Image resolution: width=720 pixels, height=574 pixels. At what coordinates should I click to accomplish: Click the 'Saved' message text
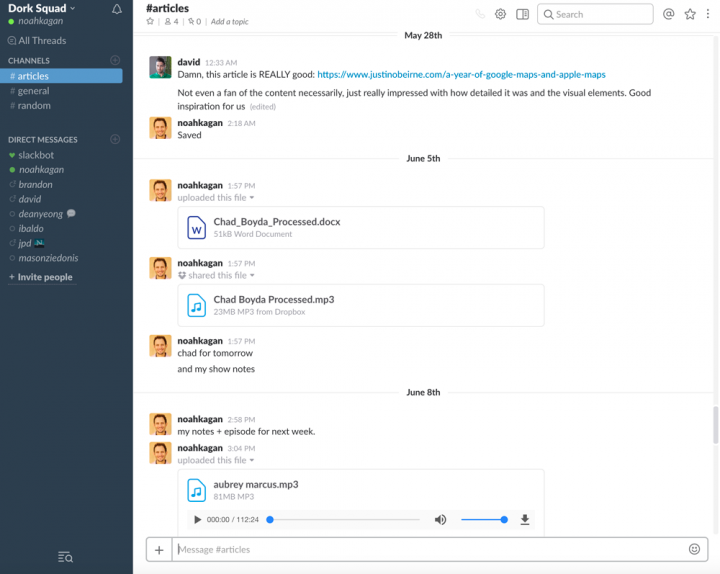click(189, 135)
